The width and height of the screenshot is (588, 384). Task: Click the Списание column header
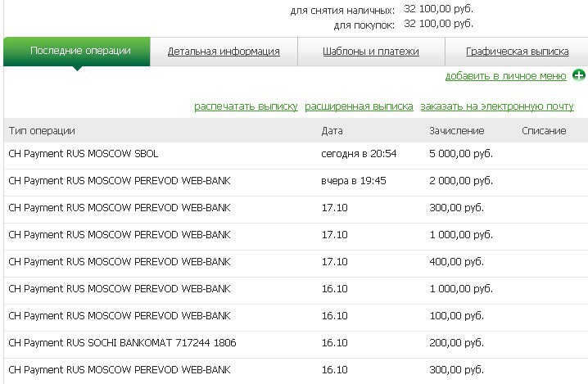[x=543, y=131]
